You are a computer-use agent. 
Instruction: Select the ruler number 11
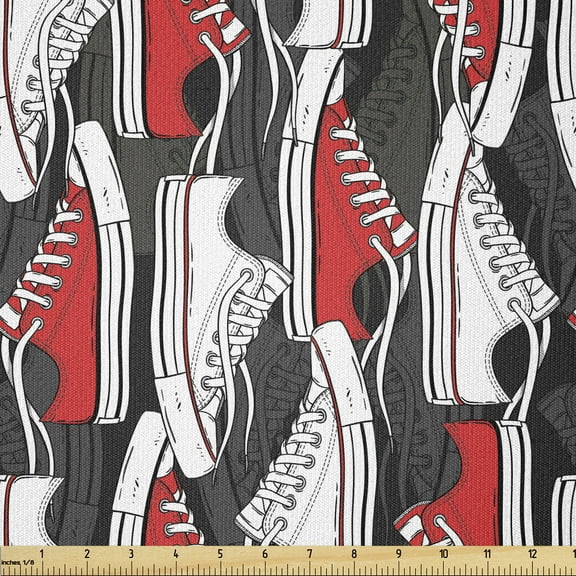(x=487, y=554)
